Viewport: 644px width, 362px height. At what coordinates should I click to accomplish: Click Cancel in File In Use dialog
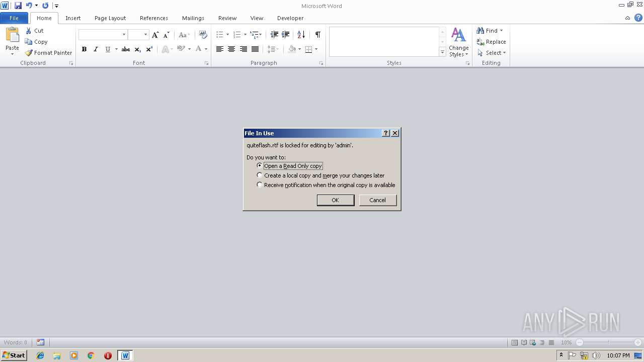378,200
